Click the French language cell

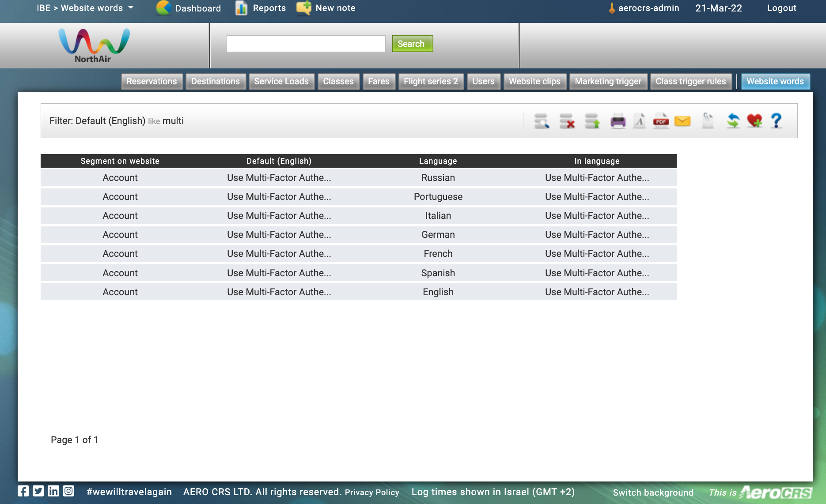pyautogui.click(x=438, y=254)
